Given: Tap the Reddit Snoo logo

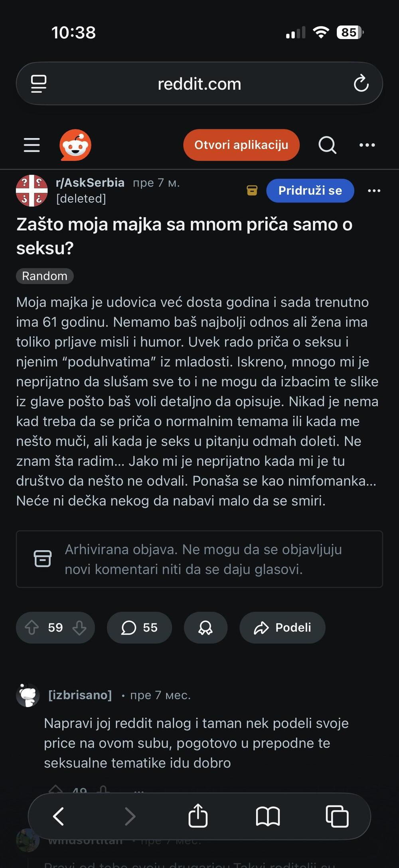Looking at the screenshot, I should pyautogui.click(x=75, y=145).
